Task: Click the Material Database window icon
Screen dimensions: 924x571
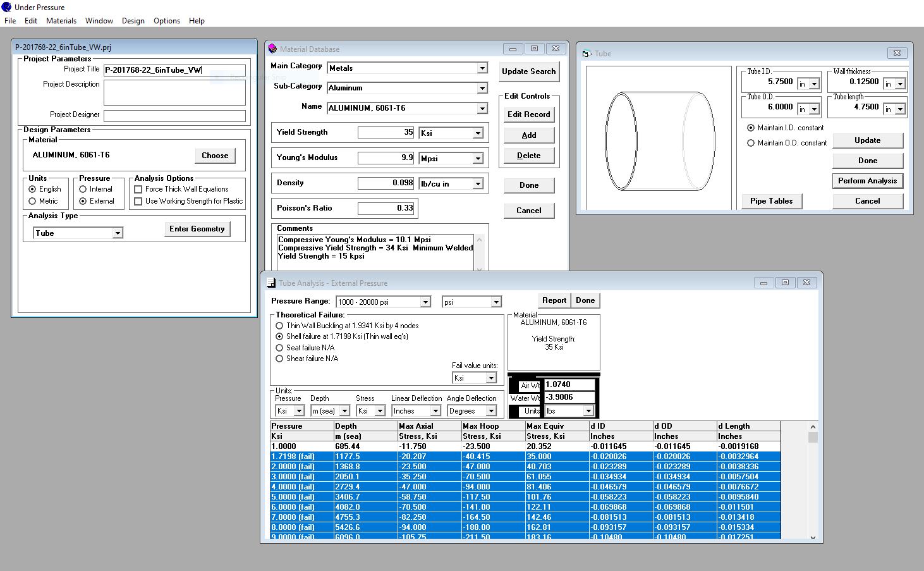Action: pos(272,49)
